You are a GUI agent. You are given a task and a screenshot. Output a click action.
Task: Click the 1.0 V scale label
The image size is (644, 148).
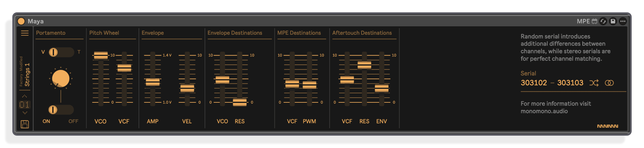coord(167,102)
